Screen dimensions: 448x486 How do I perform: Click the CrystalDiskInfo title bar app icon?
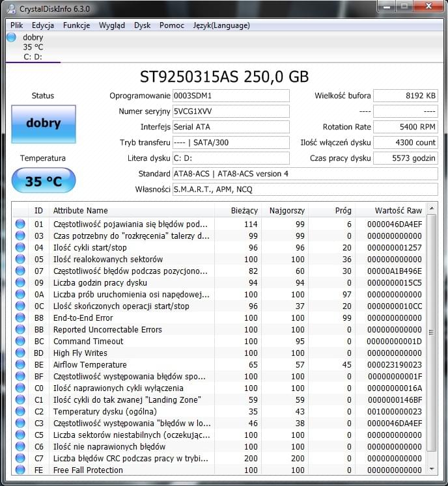point(12,8)
